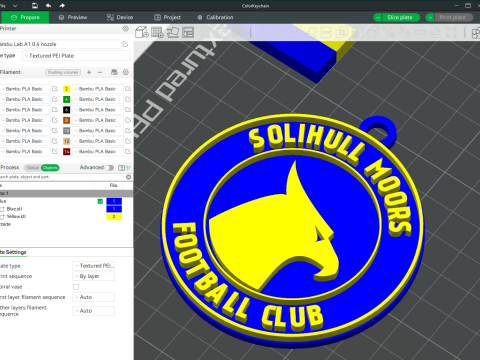Open filament 14 Bambu PLA Basic dropdown
This screenshot has width=480, height=360.
(98, 151)
